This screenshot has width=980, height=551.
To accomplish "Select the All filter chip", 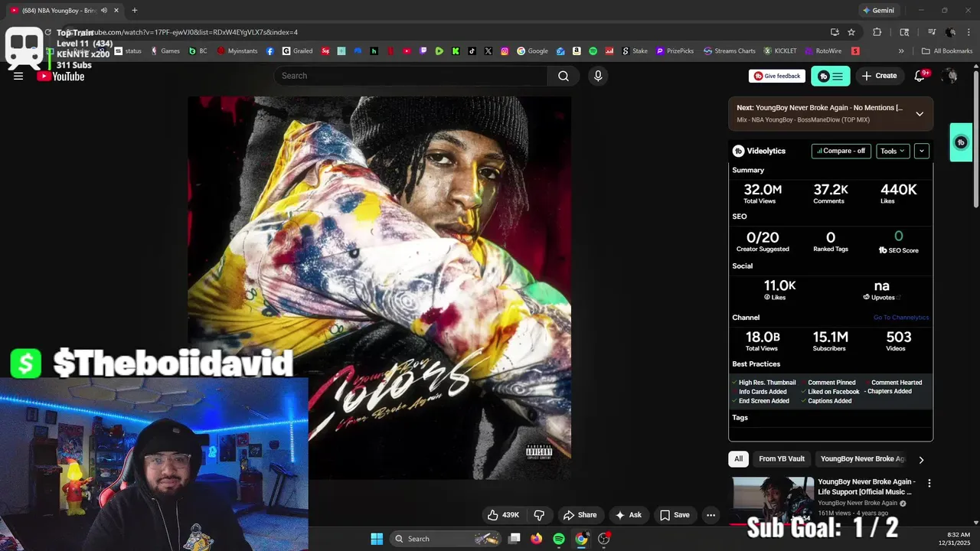I will coord(738,458).
